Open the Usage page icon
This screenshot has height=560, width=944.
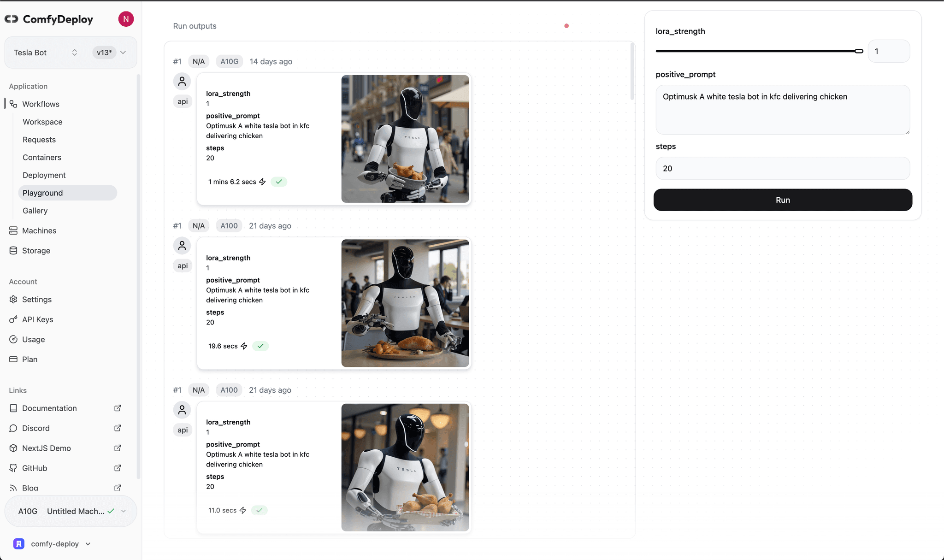[13, 339]
